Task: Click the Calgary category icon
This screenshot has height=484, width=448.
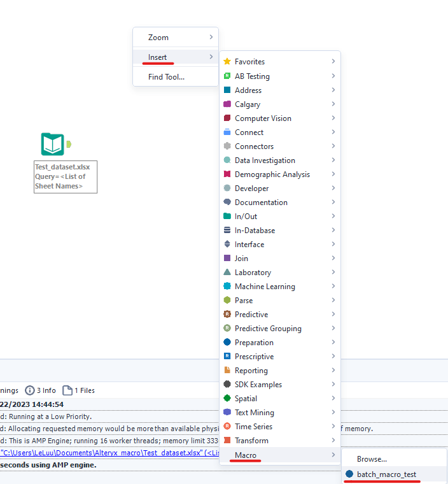Action: pos(227,104)
